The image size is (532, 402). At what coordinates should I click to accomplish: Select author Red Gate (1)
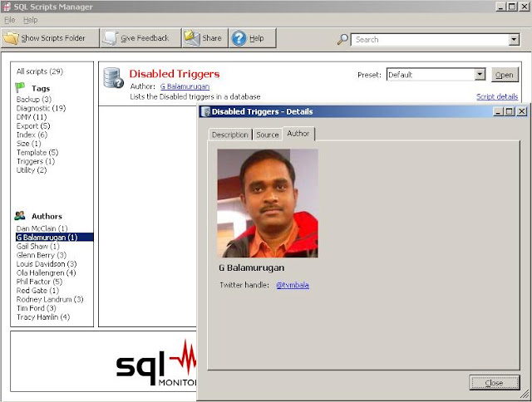pyautogui.click(x=37, y=291)
